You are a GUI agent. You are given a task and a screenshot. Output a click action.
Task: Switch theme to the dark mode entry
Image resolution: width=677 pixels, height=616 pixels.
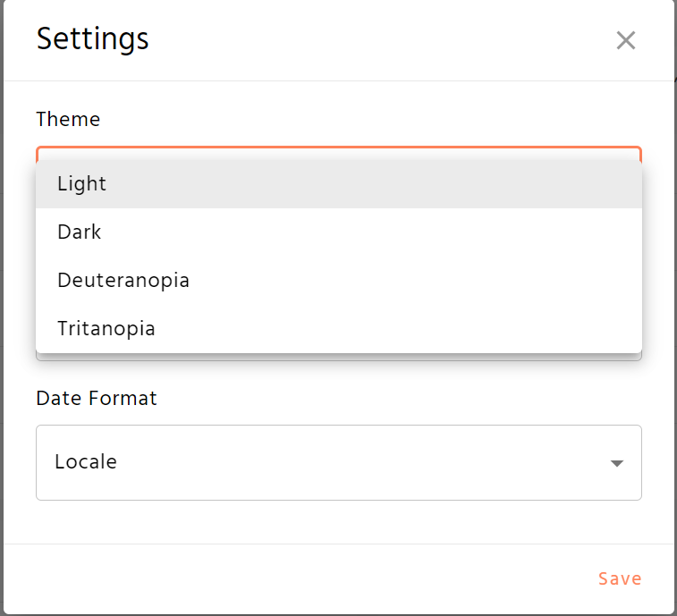[338, 232]
